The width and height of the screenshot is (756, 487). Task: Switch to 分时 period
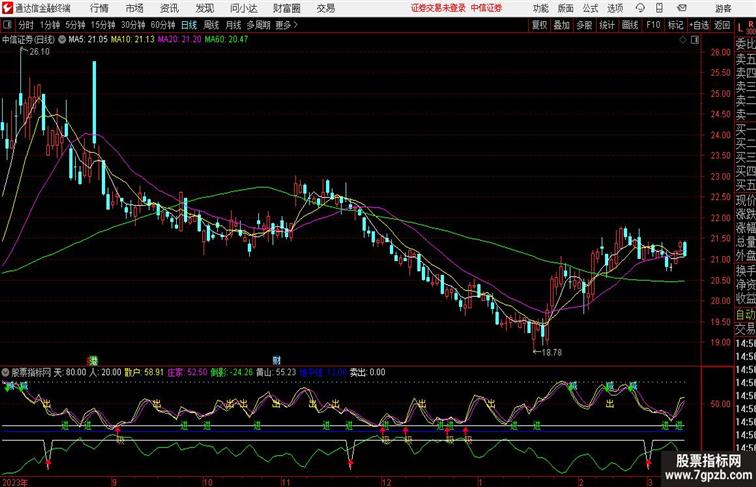(x=26, y=25)
